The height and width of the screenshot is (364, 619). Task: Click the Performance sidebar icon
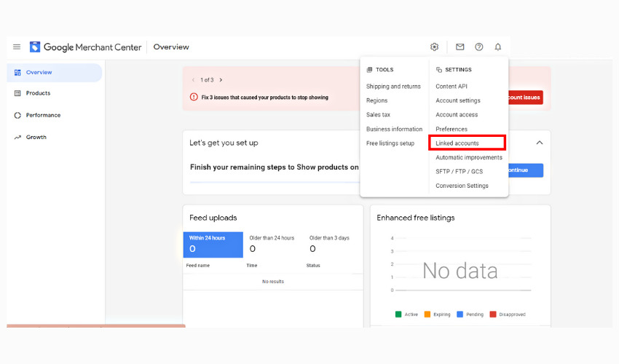[17, 115]
